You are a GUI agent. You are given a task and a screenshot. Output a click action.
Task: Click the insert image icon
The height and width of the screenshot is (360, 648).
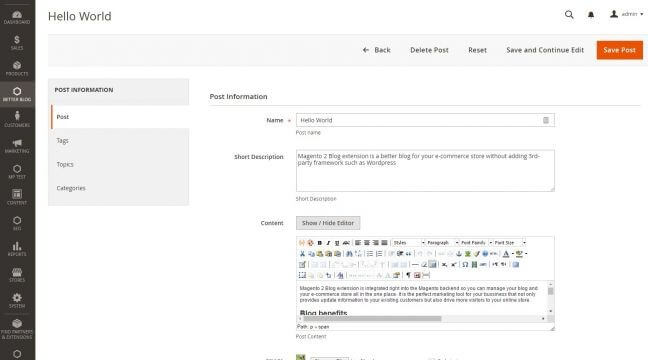click(468, 253)
